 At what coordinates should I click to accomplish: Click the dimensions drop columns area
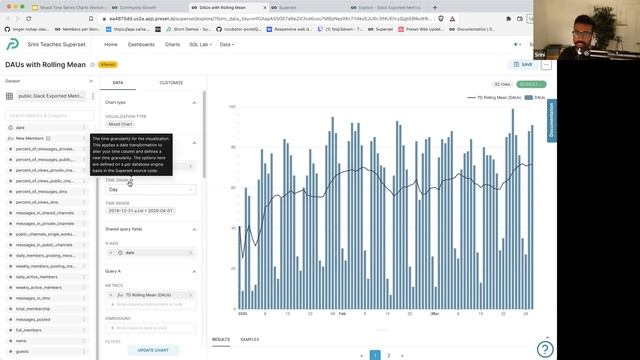click(150, 328)
